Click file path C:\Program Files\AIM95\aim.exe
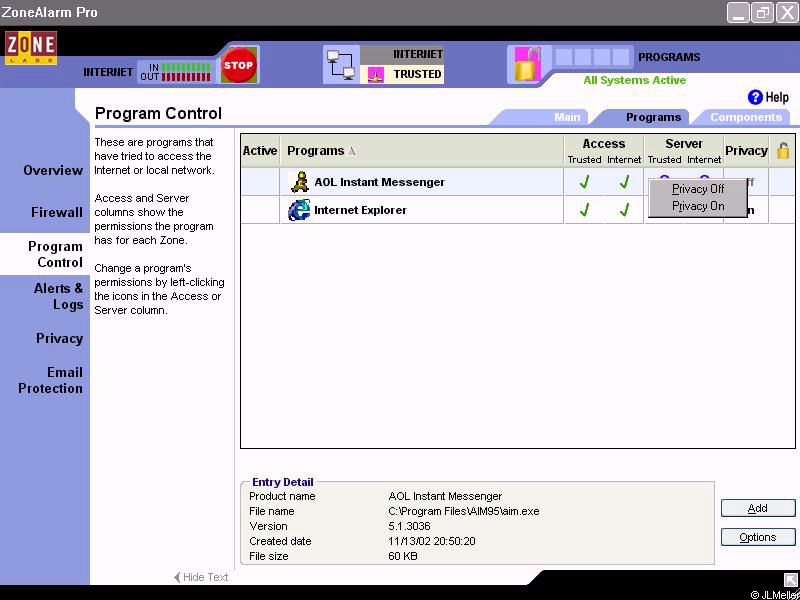Viewport: 800px width, 600px height. (463, 511)
